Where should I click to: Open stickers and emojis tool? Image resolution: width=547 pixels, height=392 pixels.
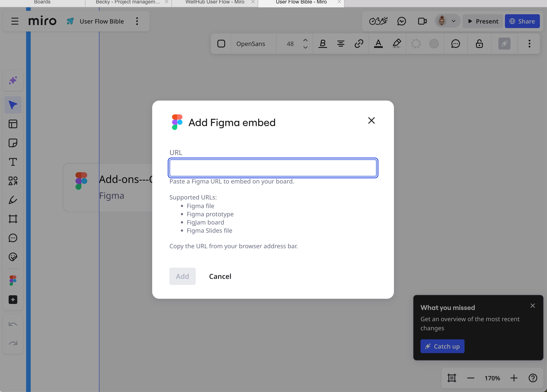13,257
